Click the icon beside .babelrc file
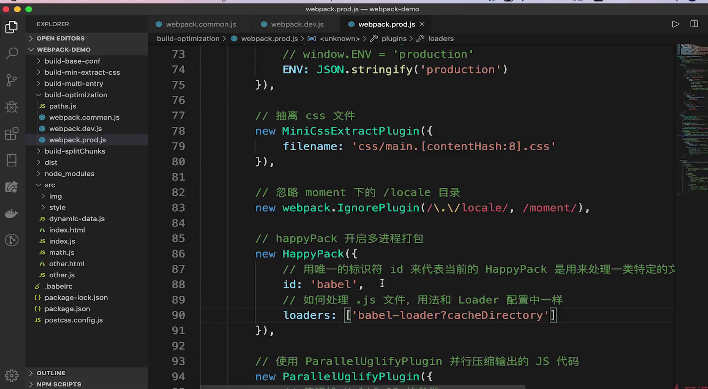 [37, 286]
